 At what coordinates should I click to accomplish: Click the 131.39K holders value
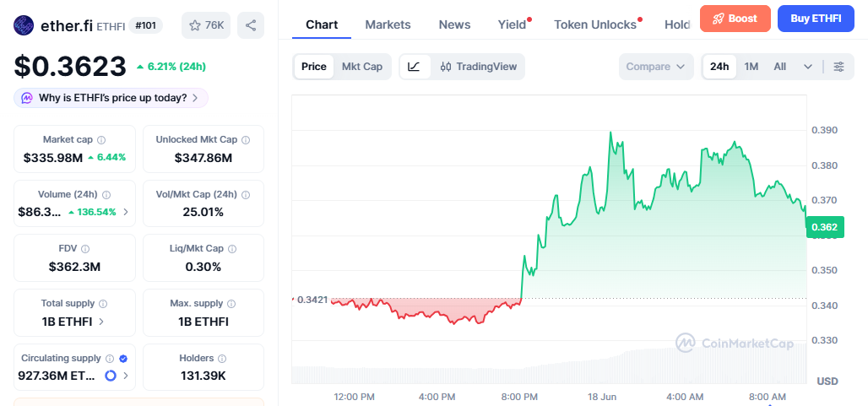pyautogui.click(x=203, y=376)
